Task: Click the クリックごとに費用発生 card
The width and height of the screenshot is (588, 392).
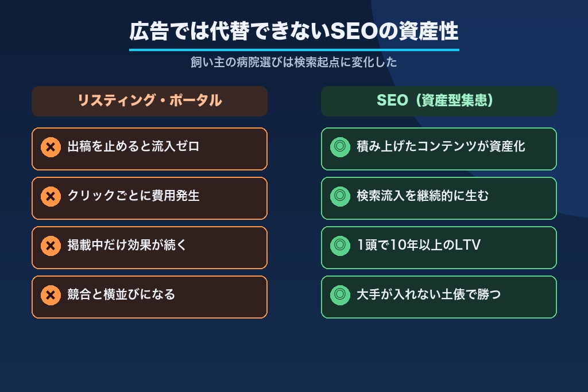Action: pyautogui.click(x=150, y=198)
